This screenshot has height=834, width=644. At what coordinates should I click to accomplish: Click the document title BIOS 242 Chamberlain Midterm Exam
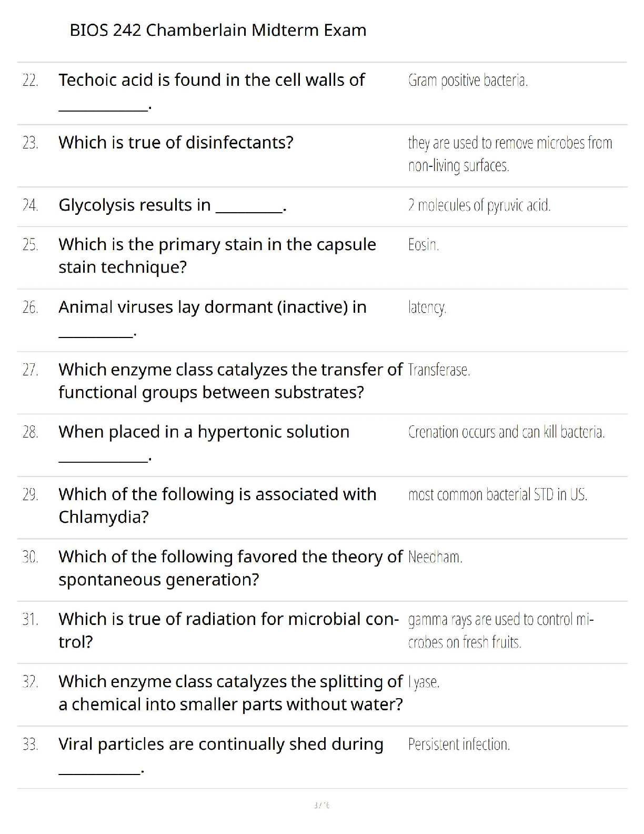pos(218,30)
